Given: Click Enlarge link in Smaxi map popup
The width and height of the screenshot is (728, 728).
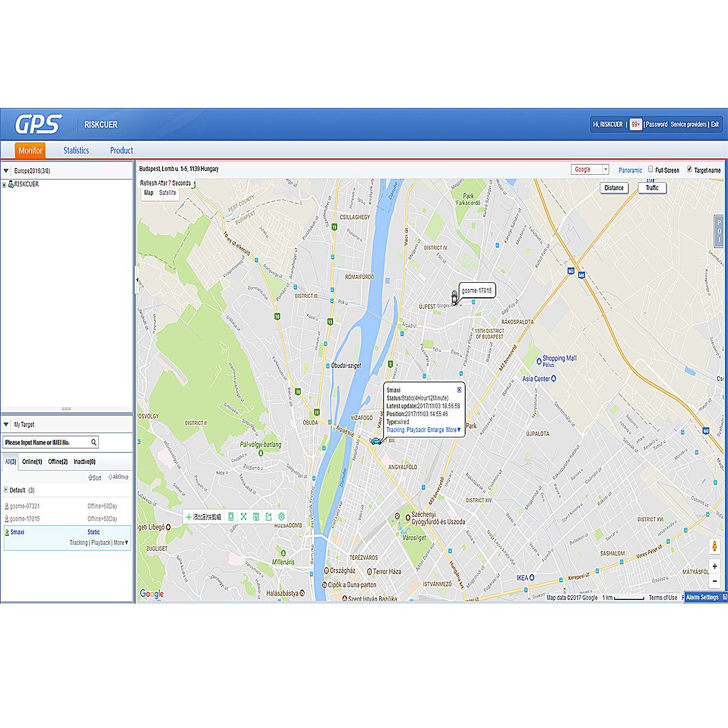Looking at the screenshot, I should tap(436, 430).
